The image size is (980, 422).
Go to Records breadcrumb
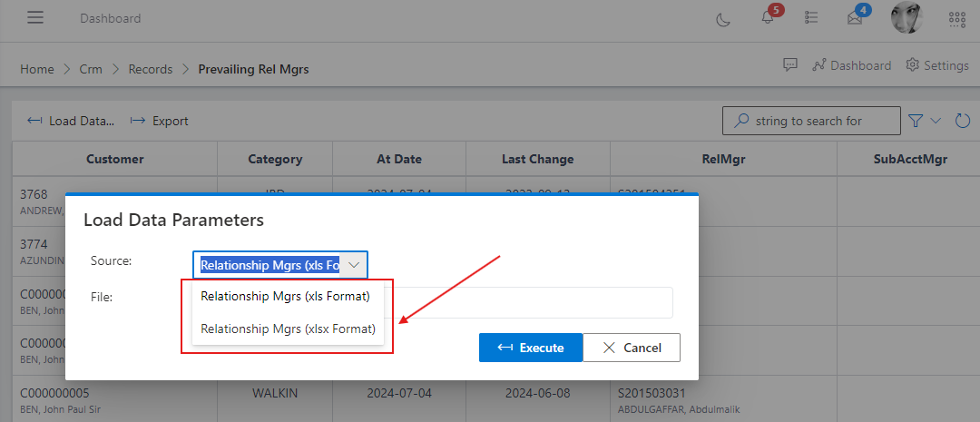pyautogui.click(x=150, y=69)
